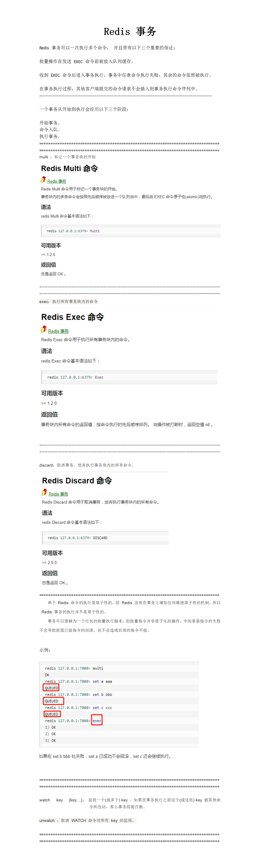
Task: Click the '命令入队。' line
Action: tap(50, 129)
